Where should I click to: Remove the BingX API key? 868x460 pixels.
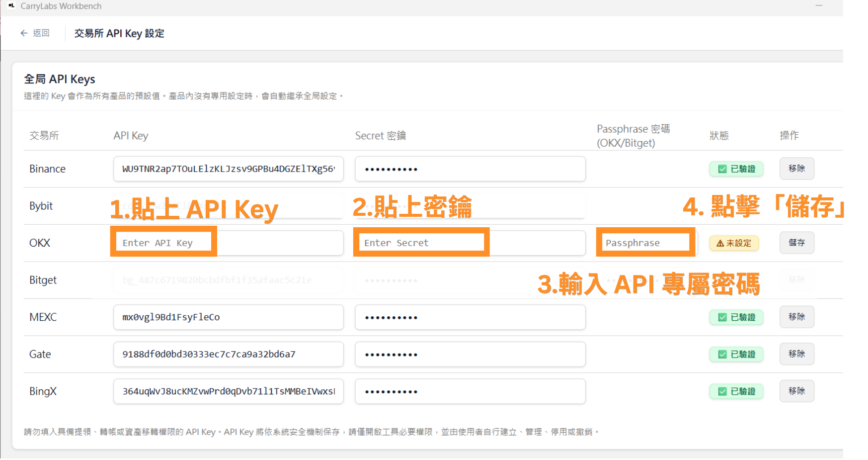point(796,391)
